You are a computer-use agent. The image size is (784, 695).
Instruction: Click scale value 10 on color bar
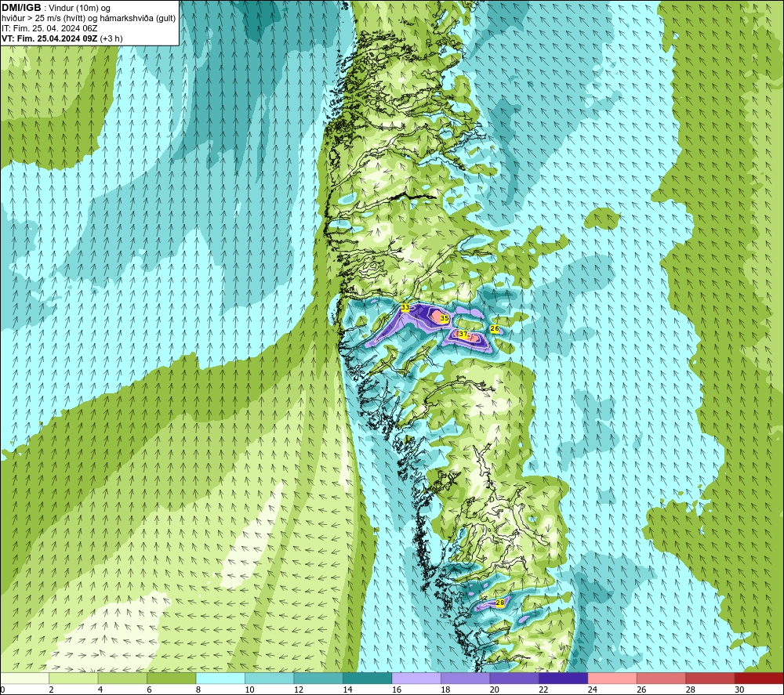click(249, 690)
